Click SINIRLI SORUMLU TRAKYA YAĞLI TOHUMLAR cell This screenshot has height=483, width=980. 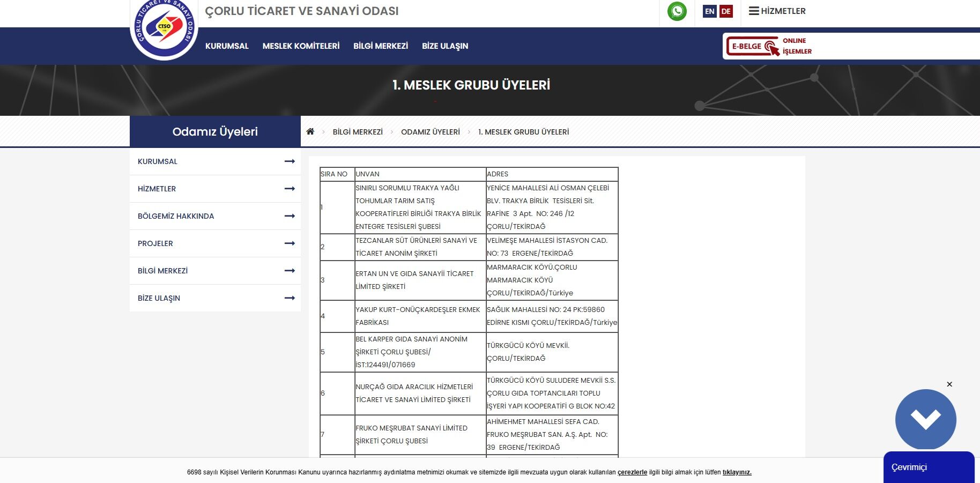pos(420,207)
